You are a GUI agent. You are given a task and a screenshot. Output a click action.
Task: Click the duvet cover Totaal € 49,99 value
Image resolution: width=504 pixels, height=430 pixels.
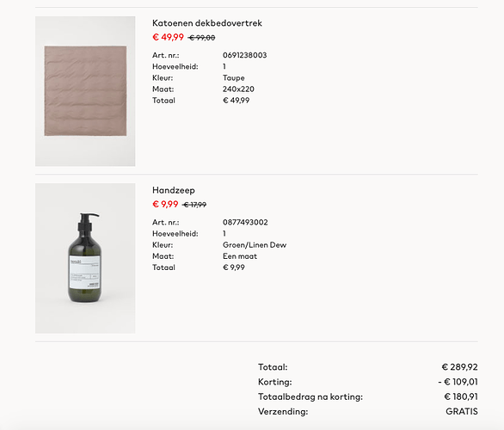(x=237, y=101)
